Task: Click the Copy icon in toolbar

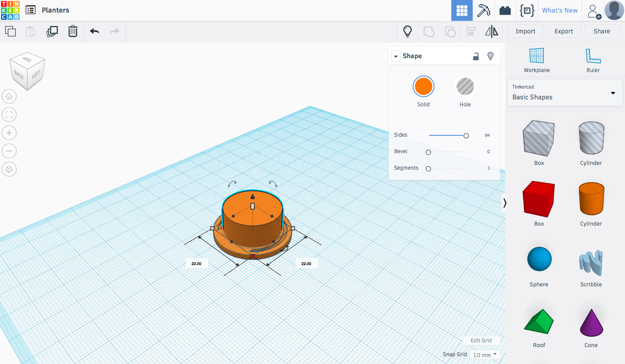Action: click(10, 31)
